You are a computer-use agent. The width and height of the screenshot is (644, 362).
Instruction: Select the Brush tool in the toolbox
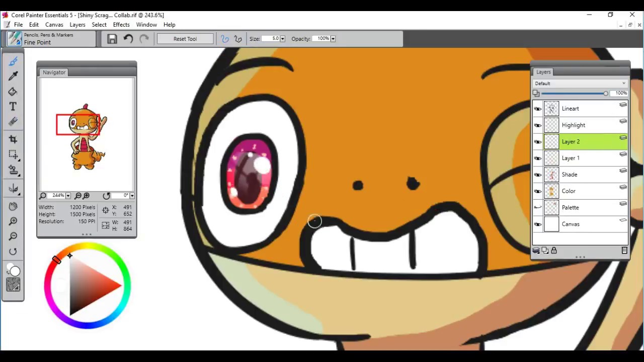[x=13, y=61]
